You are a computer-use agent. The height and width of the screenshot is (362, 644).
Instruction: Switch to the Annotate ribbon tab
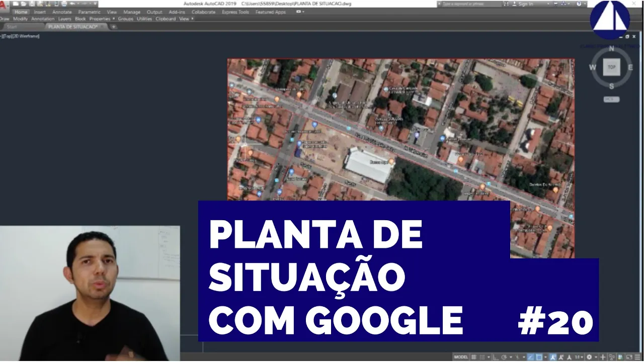pyautogui.click(x=62, y=12)
